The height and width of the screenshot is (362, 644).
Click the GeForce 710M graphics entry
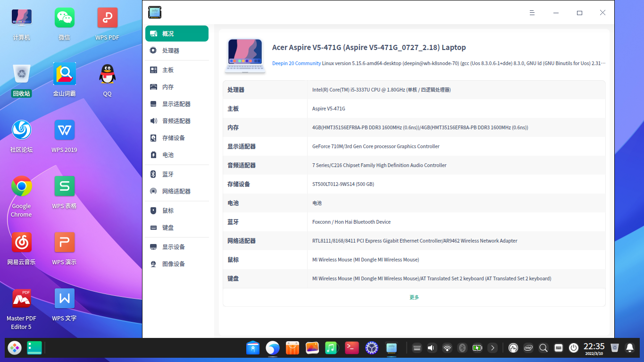coord(376,146)
